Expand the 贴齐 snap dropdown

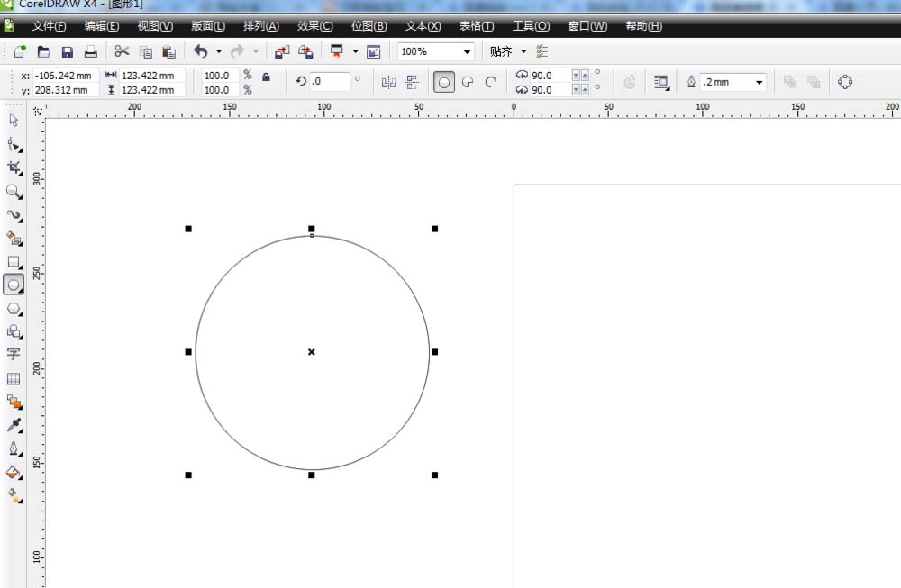tap(523, 51)
